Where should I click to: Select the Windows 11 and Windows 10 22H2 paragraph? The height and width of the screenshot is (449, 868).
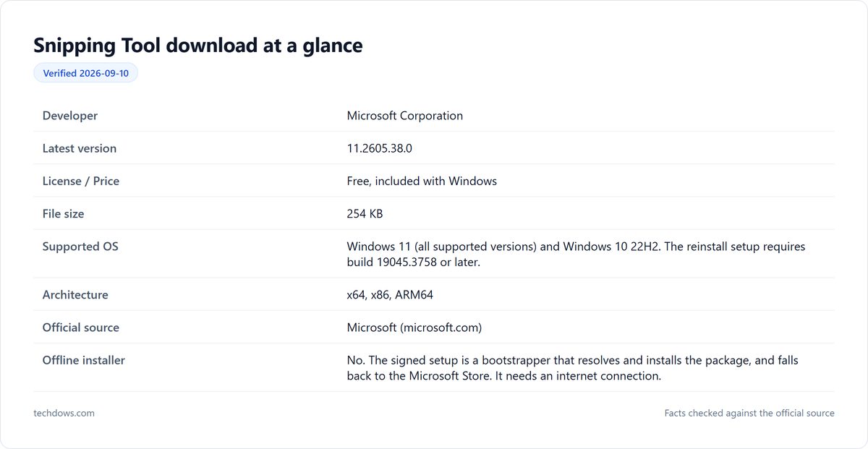click(576, 255)
